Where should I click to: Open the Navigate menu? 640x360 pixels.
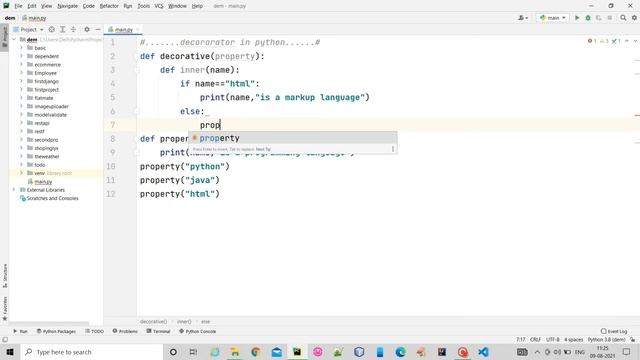coord(67,6)
